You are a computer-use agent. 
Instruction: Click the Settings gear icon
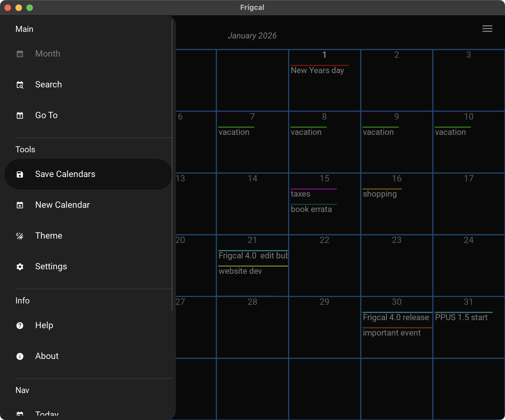click(x=20, y=267)
